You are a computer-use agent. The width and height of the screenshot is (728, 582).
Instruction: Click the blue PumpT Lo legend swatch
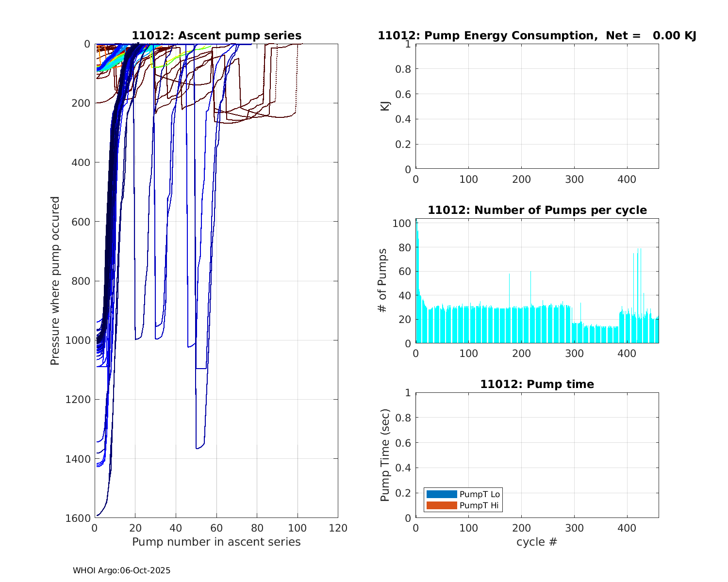(x=442, y=494)
